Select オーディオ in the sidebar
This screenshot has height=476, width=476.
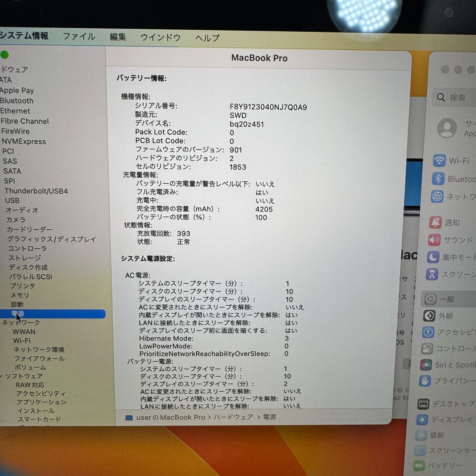coord(22,210)
